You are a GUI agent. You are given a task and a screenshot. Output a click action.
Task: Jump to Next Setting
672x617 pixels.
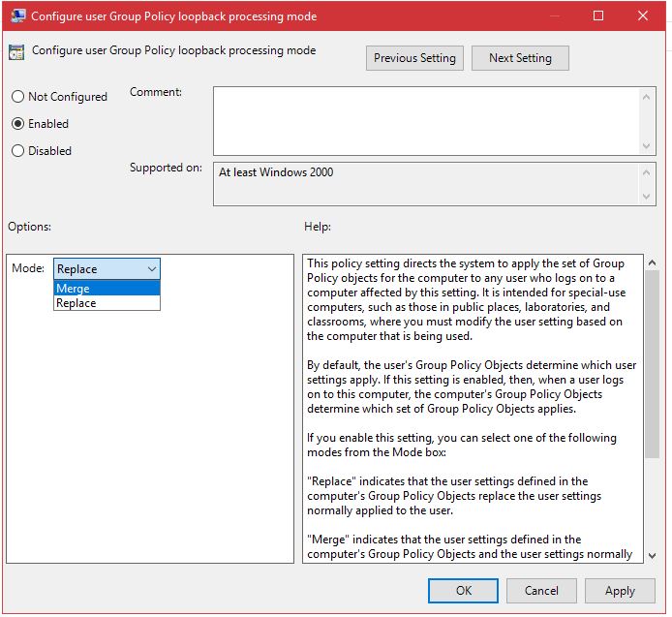point(520,58)
